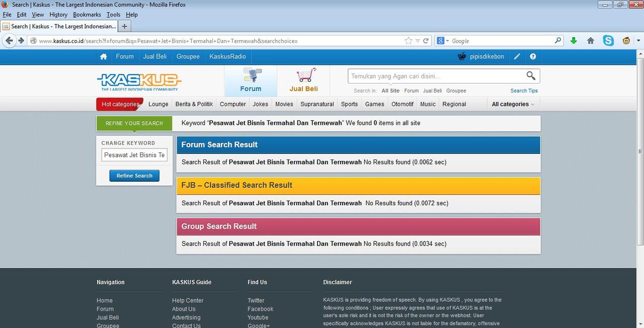Open the Music category
Screen dimensions: 644x328
coord(428,104)
